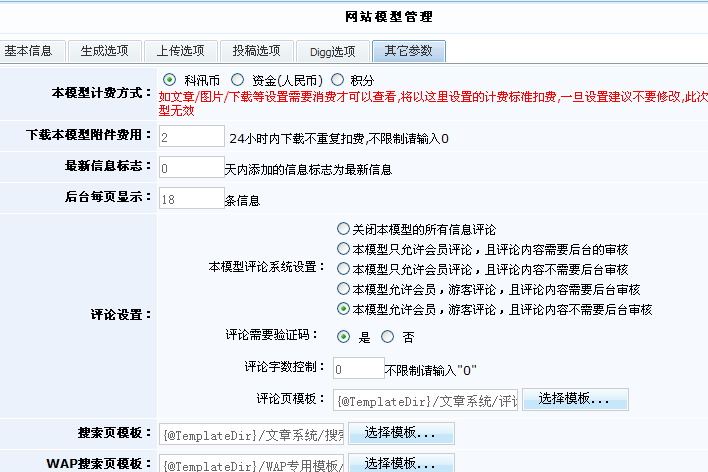
Task: Choose members-only comments without backend review
Action: pos(344,269)
